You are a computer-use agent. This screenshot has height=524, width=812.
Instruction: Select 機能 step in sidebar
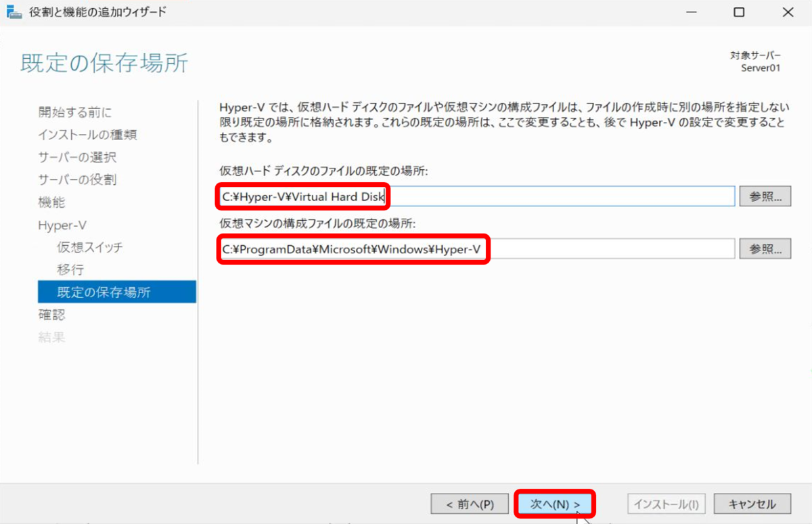tap(52, 202)
